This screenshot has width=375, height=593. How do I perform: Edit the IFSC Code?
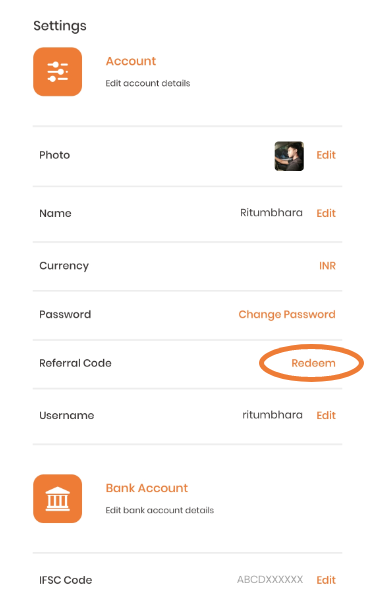point(326,580)
